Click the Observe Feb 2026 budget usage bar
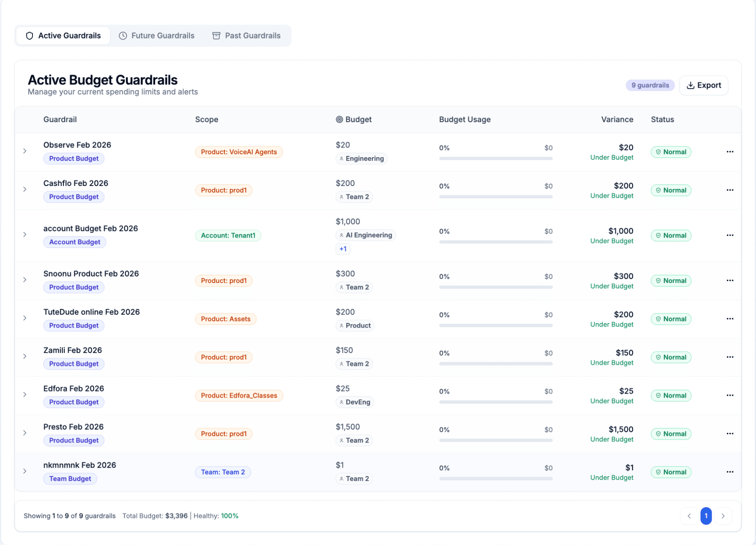 (496, 159)
